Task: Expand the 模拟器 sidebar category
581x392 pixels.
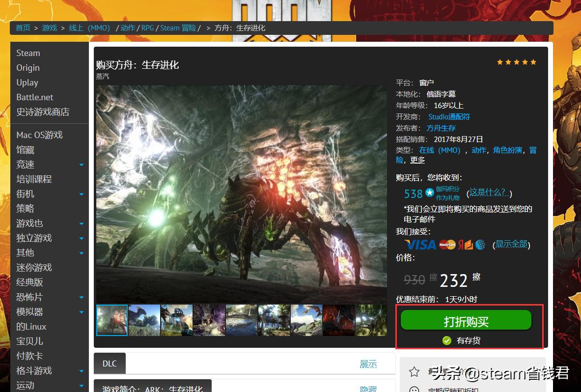Action: coord(81,311)
